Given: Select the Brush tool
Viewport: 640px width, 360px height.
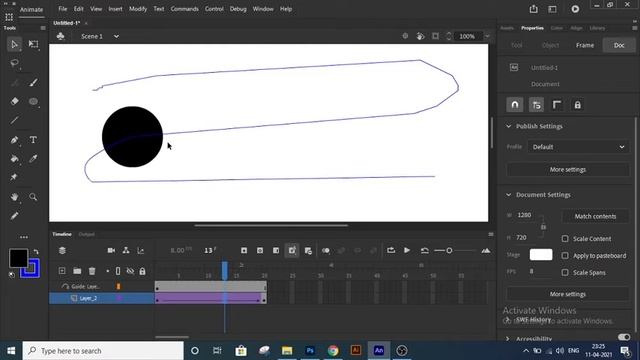Looking at the screenshot, I should (33, 82).
